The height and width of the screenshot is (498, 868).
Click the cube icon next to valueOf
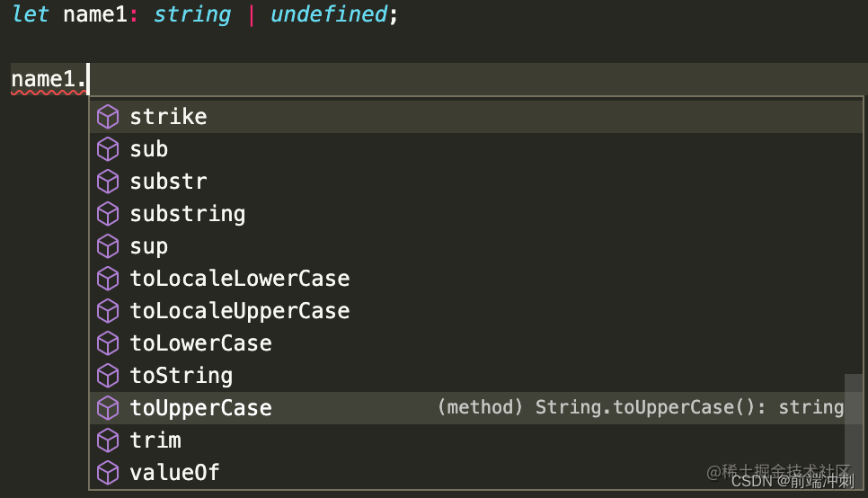[x=108, y=473]
